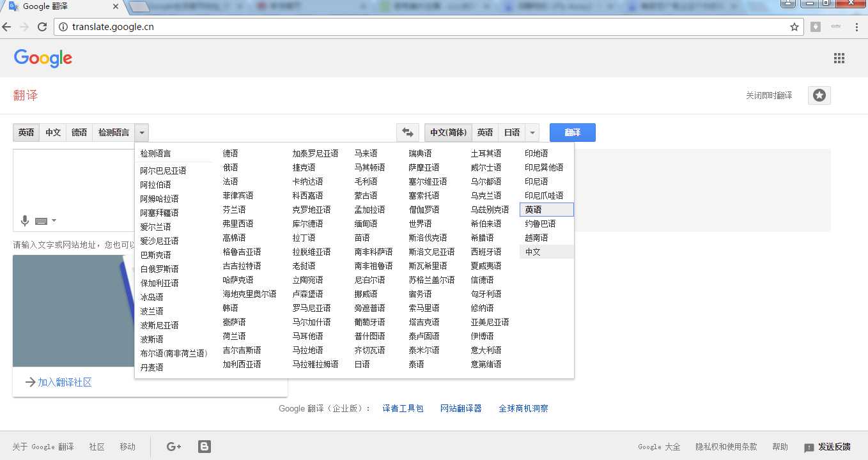Select the 检测语言 source tab
868x460 pixels.
coord(114,132)
